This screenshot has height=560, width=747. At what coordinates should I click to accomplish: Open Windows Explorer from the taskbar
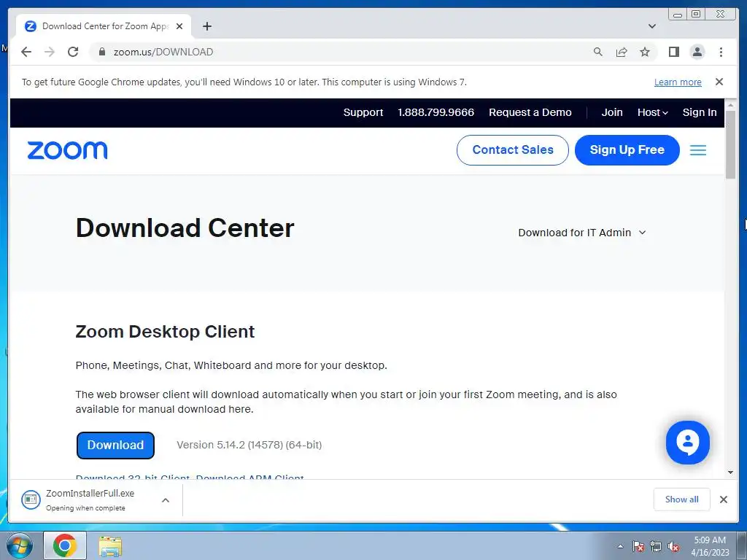click(110, 546)
